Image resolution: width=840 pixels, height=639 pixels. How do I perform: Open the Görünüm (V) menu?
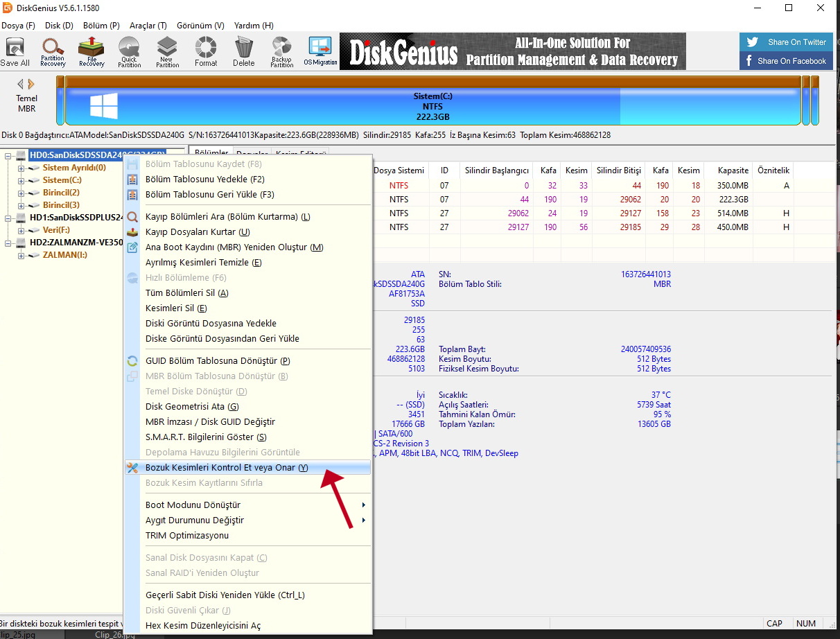(x=200, y=26)
